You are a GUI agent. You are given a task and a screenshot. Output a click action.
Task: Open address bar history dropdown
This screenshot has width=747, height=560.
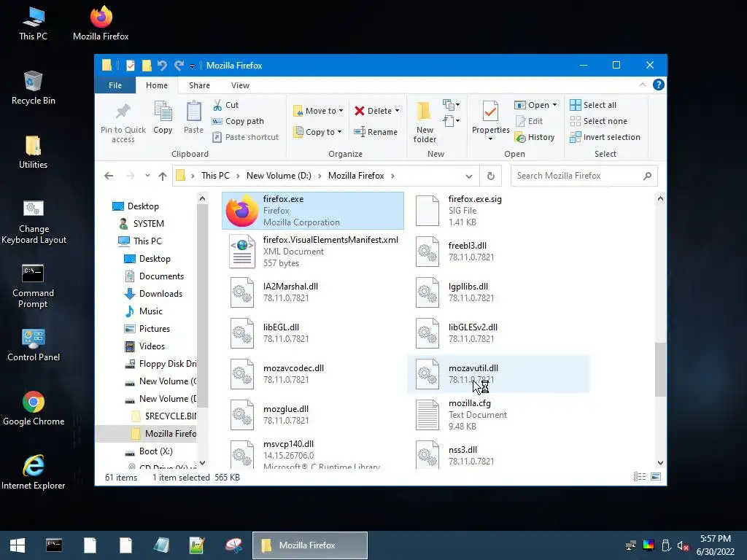click(469, 176)
